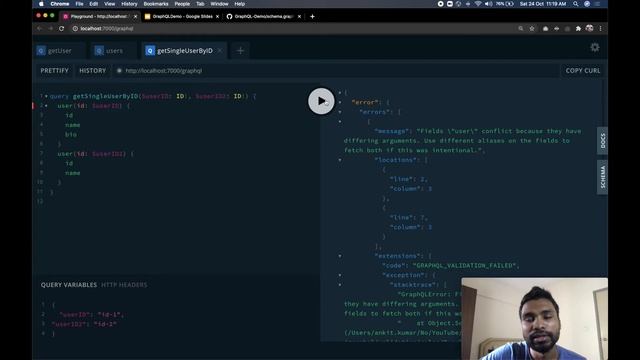Image resolution: width=640 pixels, height=360 pixels.
Task: Focus the GraphQL endpoint URL field
Action: tap(335, 71)
